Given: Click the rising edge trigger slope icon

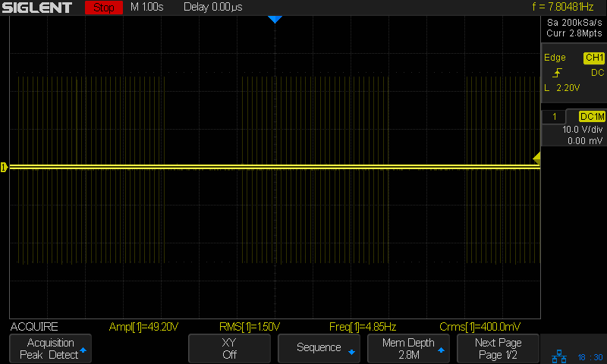Looking at the screenshot, I should click(x=558, y=73).
